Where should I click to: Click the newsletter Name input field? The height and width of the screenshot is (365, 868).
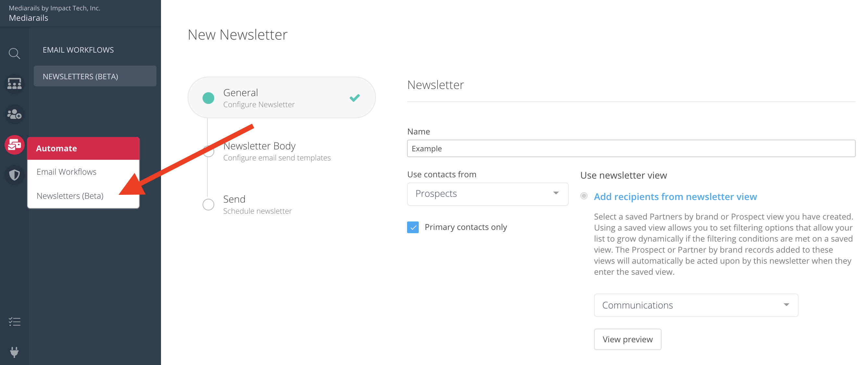(631, 148)
